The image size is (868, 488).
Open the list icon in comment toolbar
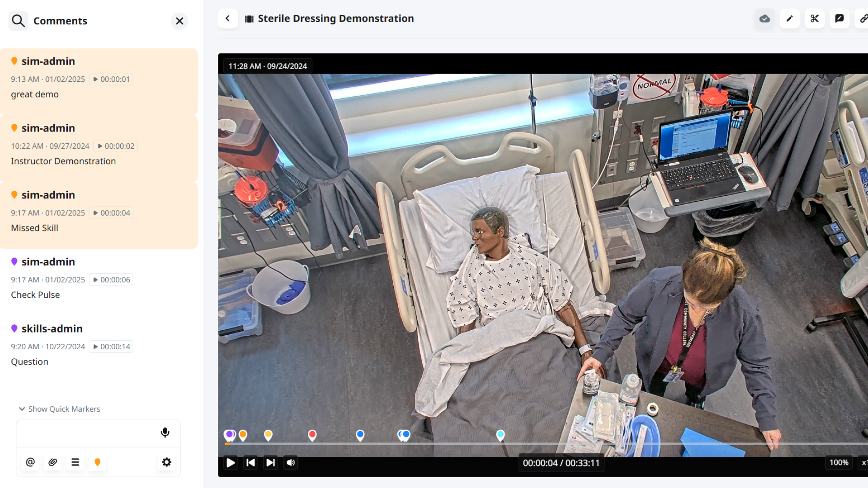(75, 462)
